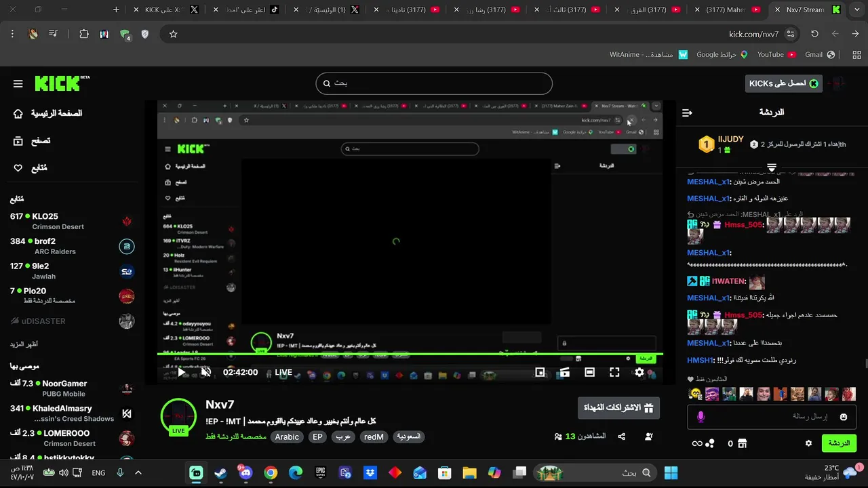The height and width of the screenshot is (488, 868).
Task: Select the EP tag
Action: pyautogui.click(x=317, y=437)
